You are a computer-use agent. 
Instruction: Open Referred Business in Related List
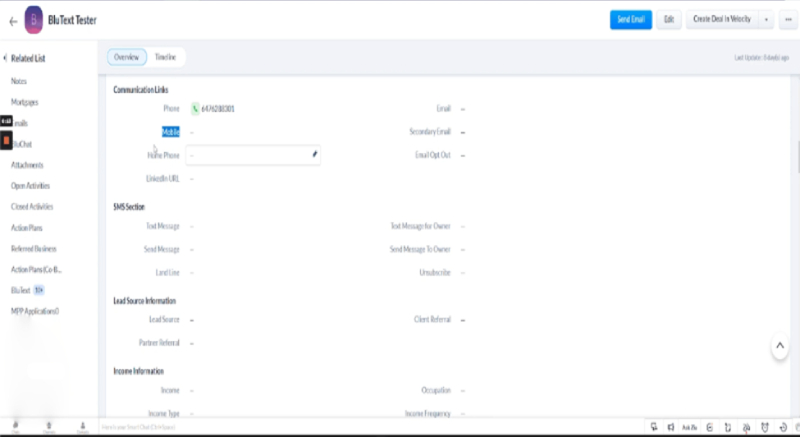pyautogui.click(x=34, y=249)
